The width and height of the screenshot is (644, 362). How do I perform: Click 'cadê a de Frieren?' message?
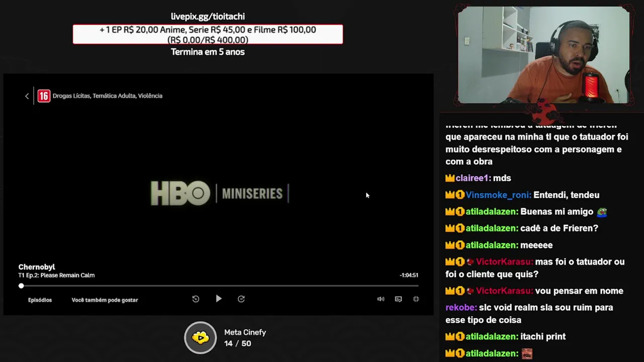[559, 228]
